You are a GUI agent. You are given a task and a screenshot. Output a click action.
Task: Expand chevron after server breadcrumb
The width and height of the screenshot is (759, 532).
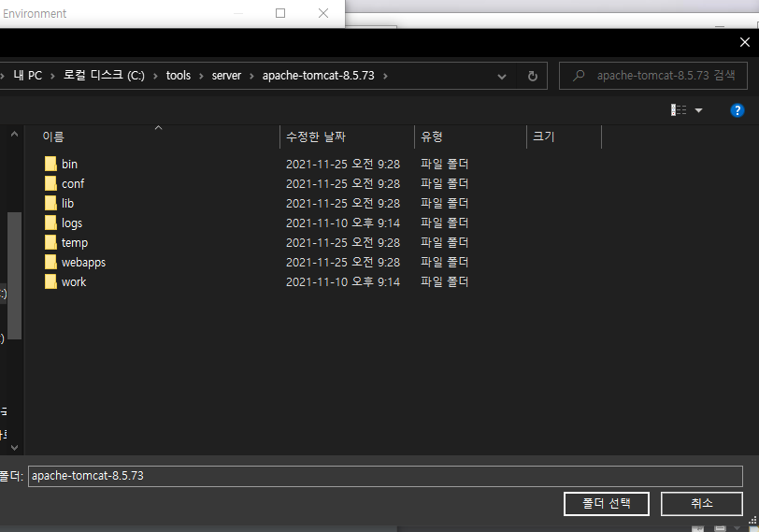251,76
